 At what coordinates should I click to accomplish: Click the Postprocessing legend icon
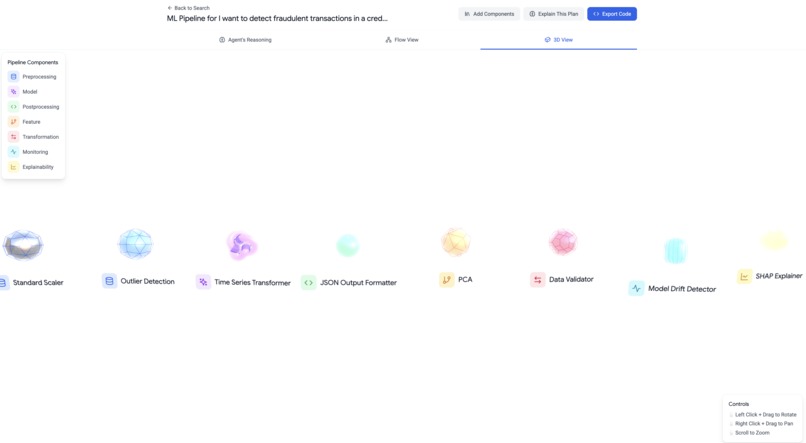click(x=13, y=107)
